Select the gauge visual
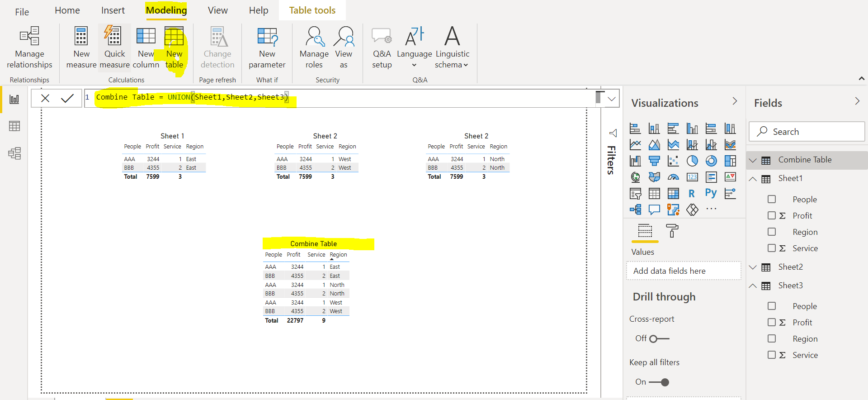 (x=673, y=177)
